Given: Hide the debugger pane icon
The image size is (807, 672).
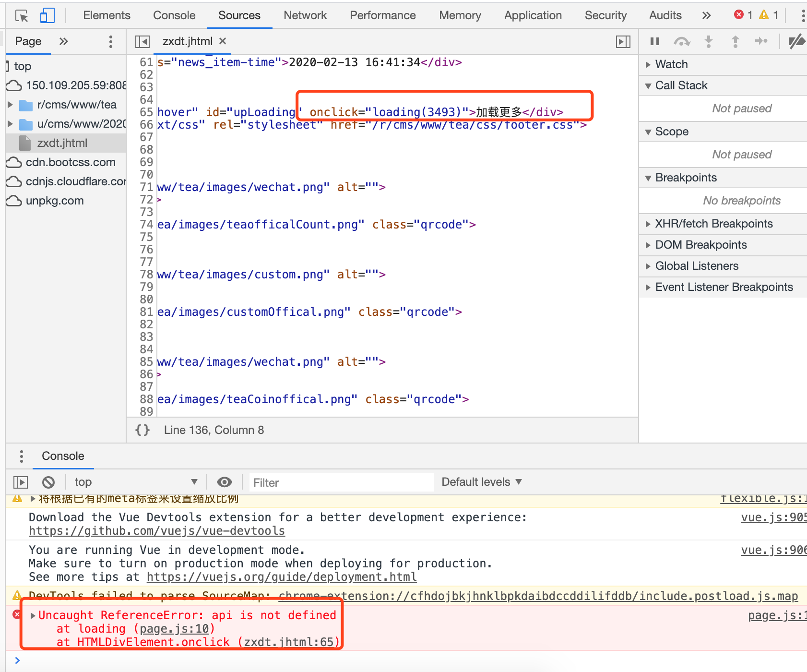Looking at the screenshot, I should 623,42.
